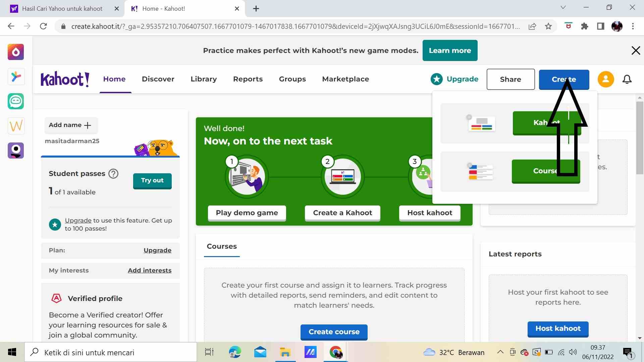This screenshot has width=644, height=362.
Task: Open the Reports page
Action: point(248,79)
